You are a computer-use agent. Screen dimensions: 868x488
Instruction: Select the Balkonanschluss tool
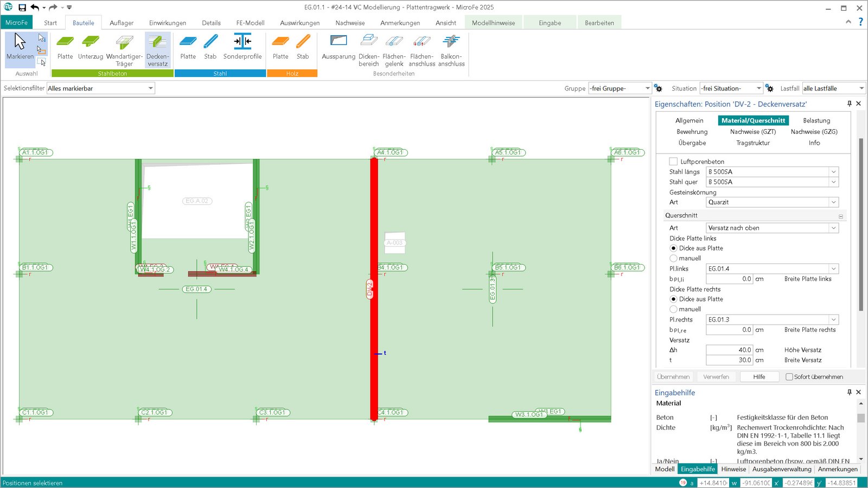tap(451, 49)
